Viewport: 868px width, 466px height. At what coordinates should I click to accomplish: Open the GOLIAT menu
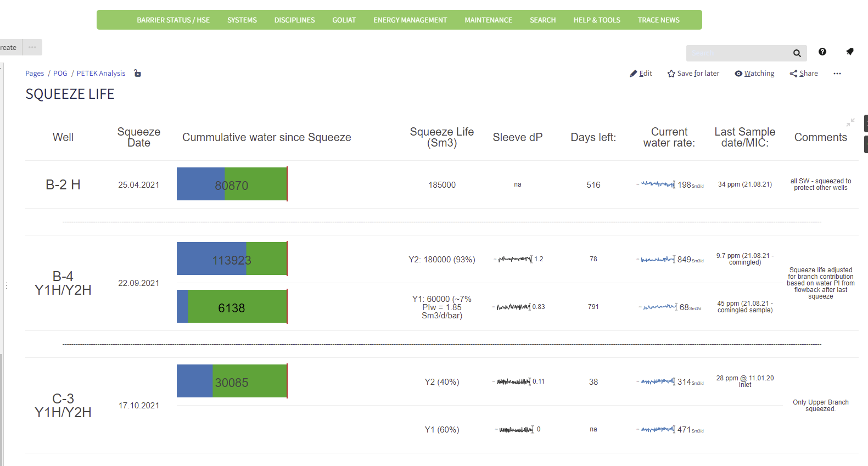344,20
